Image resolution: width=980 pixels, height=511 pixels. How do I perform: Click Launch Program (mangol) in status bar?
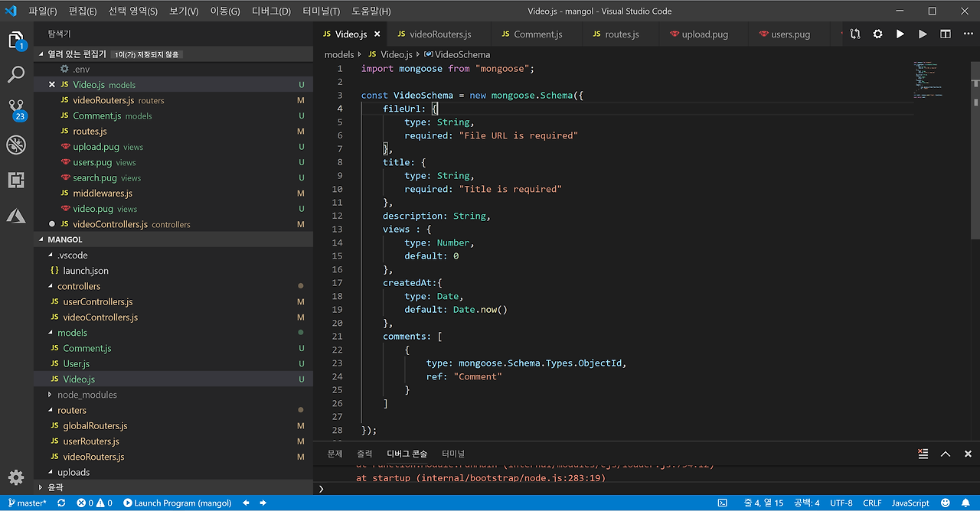[177, 503]
